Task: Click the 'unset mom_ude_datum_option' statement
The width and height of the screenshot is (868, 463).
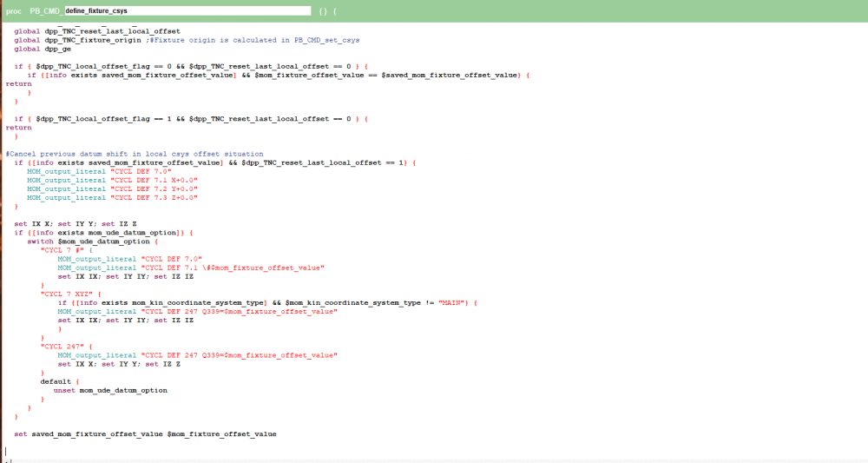Action: (x=110, y=390)
